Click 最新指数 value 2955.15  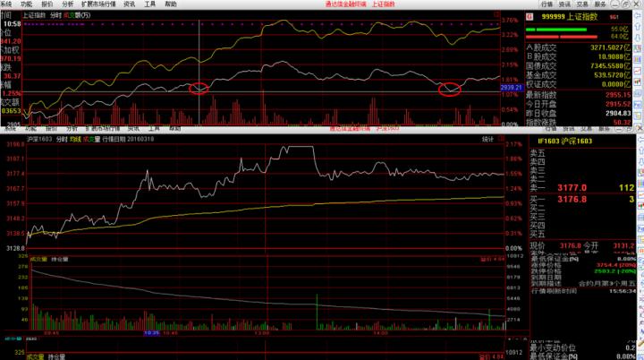tap(618, 95)
